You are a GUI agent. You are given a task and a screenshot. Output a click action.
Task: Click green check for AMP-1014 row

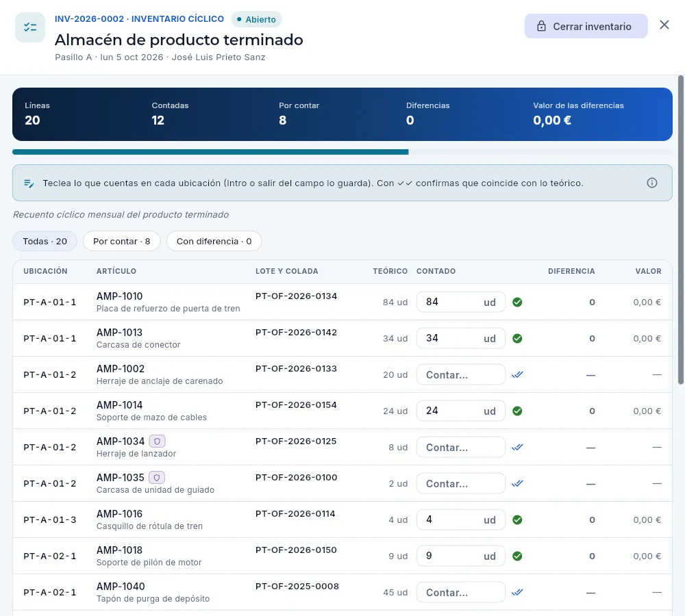click(517, 411)
